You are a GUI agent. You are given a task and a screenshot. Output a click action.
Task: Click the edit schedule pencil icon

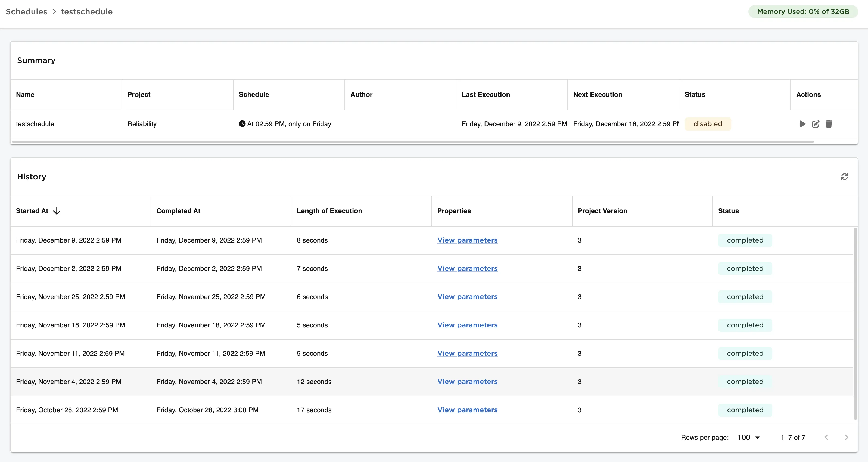[x=816, y=124]
